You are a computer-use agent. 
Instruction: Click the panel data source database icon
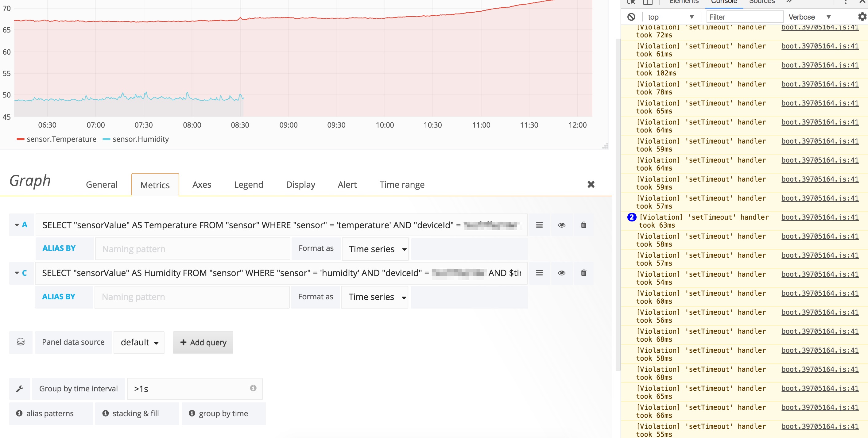point(21,342)
